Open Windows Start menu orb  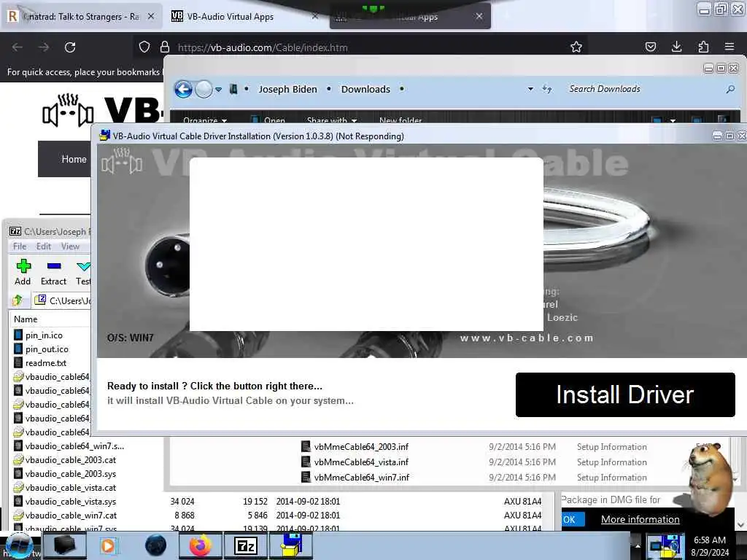18,545
